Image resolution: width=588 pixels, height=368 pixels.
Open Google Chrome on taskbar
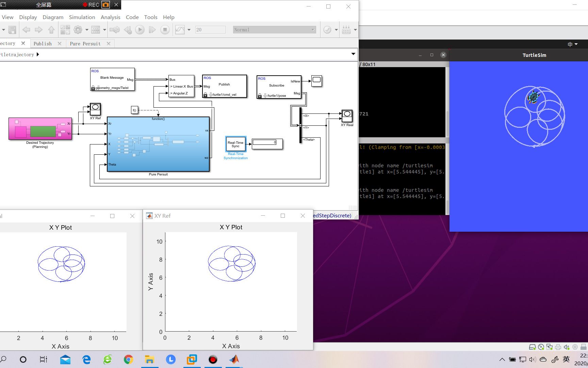click(128, 359)
